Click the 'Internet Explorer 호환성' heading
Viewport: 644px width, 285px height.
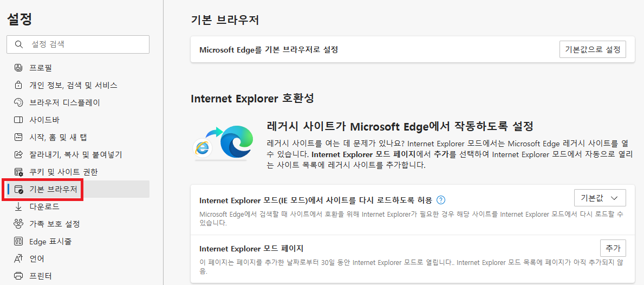[252, 99]
